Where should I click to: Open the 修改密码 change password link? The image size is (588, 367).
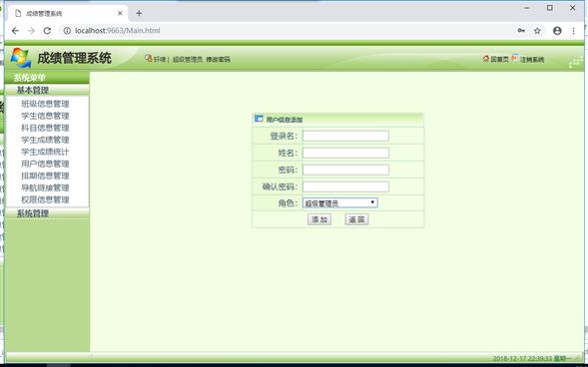click(x=218, y=59)
